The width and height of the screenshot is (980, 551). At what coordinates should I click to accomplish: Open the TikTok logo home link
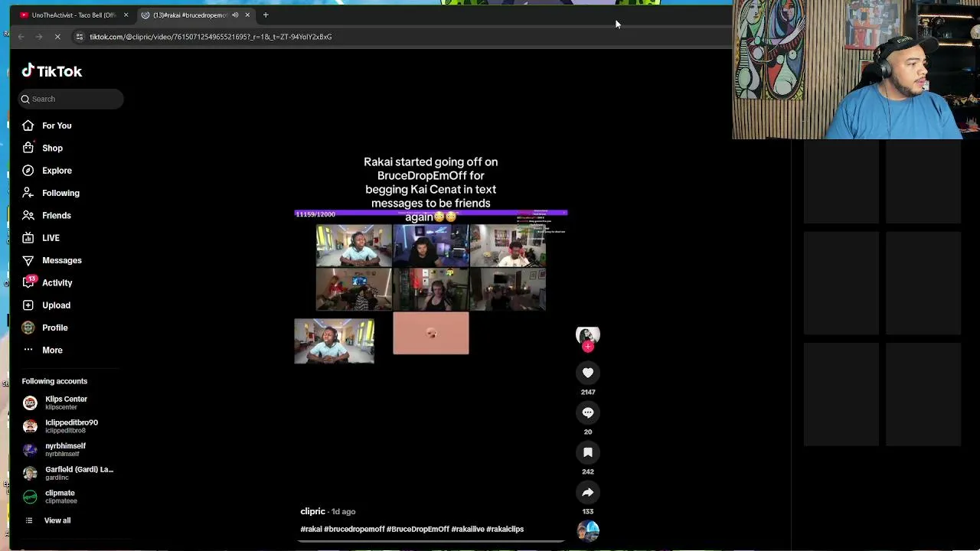point(51,71)
